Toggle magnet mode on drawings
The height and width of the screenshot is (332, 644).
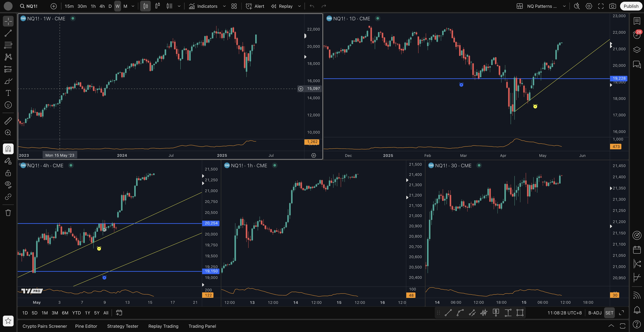click(x=8, y=149)
